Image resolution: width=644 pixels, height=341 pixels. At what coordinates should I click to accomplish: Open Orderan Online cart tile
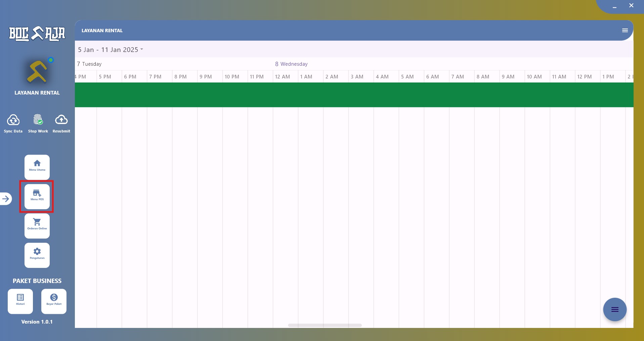point(37,226)
